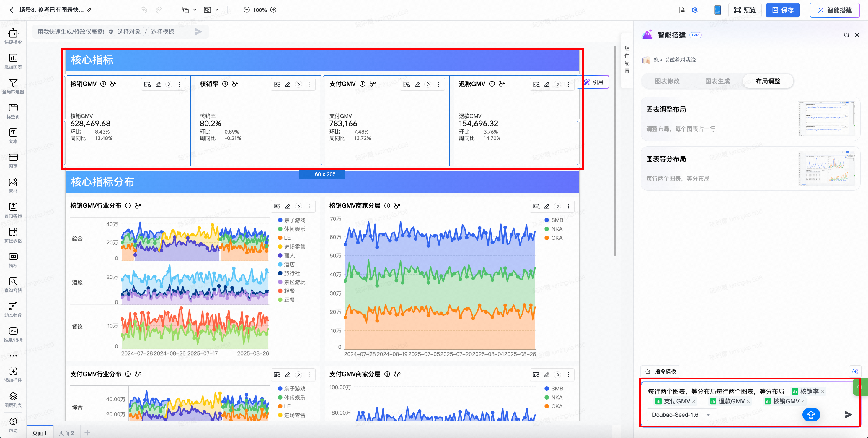Switch to 页面 2 tab
Image resolution: width=868 pixels, height=438 pixels.
[66, 433]
